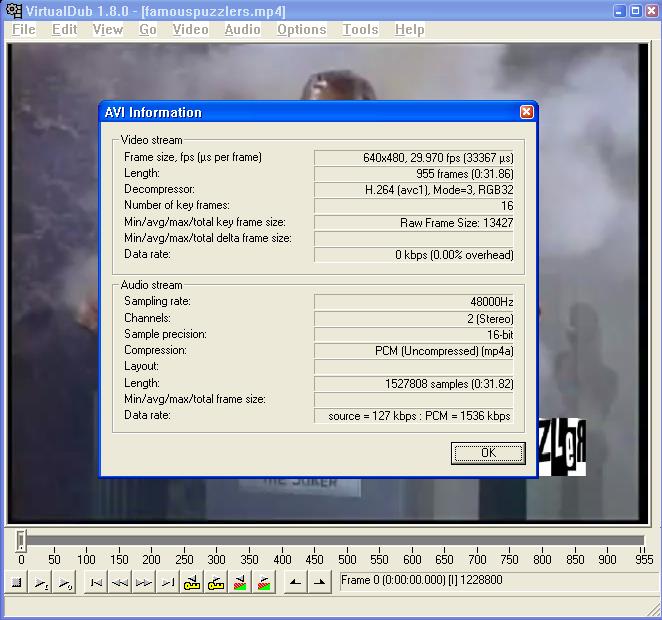Click the 500 mark on the timeline
The width and height of the screenshot is (662, 620).
[x=347, y=559]
